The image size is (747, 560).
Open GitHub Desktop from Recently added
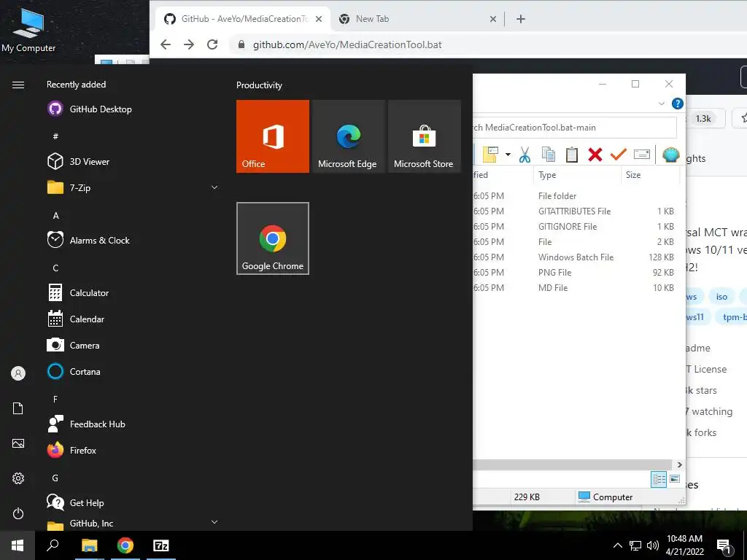[90, 109]
